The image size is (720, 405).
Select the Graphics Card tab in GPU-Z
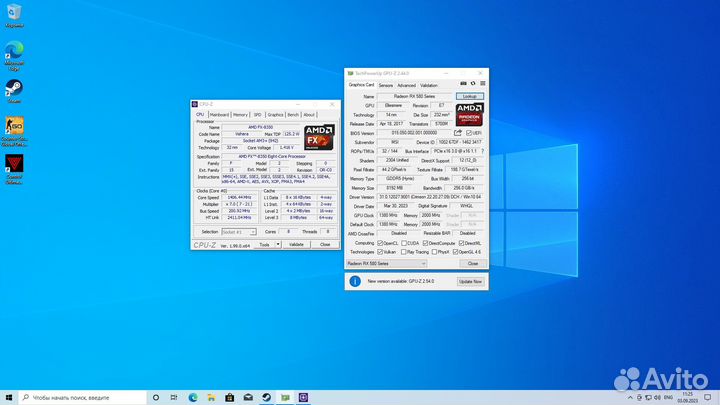coord(361,85)
